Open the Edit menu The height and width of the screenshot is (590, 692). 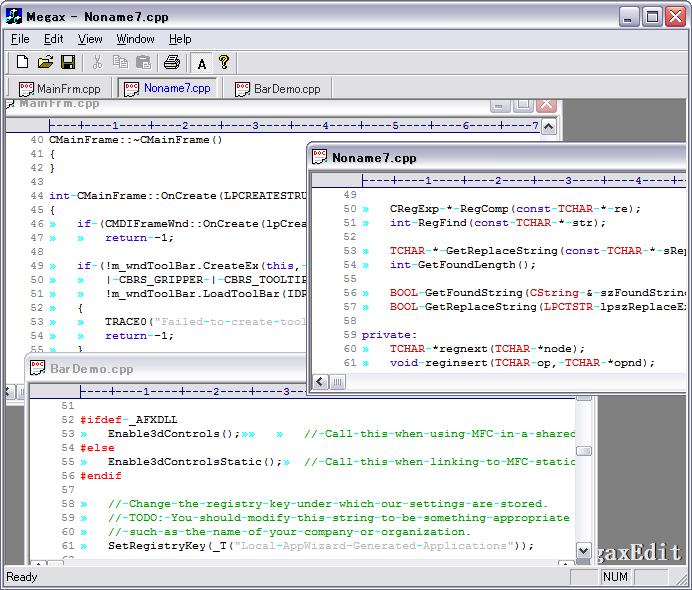click(53, 39)
